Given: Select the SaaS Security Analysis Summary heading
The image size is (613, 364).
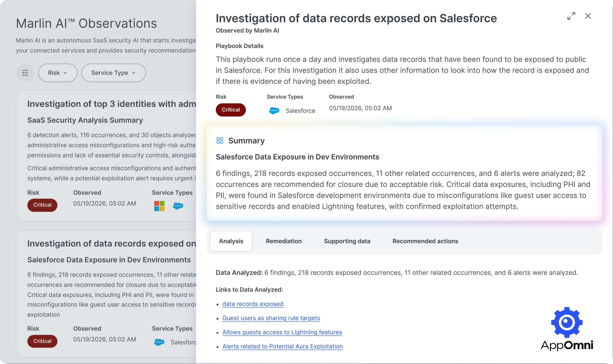Looking at the screenshot, I should click(x=85, y=120).
